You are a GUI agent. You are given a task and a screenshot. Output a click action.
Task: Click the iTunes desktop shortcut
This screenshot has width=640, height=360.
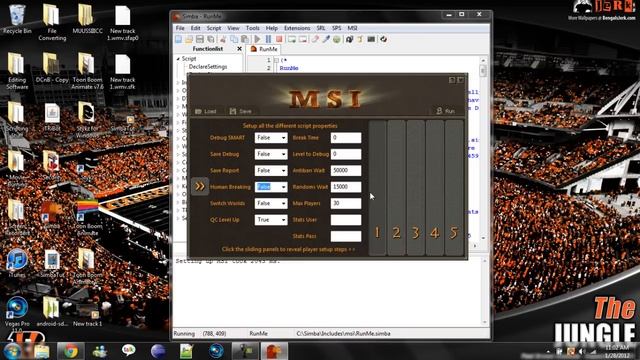point(17,264)
